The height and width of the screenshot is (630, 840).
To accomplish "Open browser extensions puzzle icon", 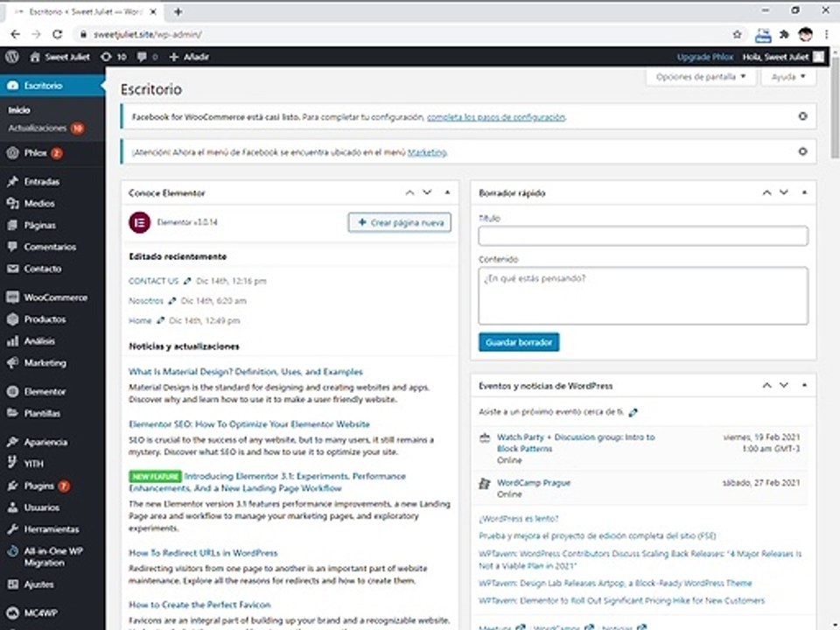I will tap(784, 34).
